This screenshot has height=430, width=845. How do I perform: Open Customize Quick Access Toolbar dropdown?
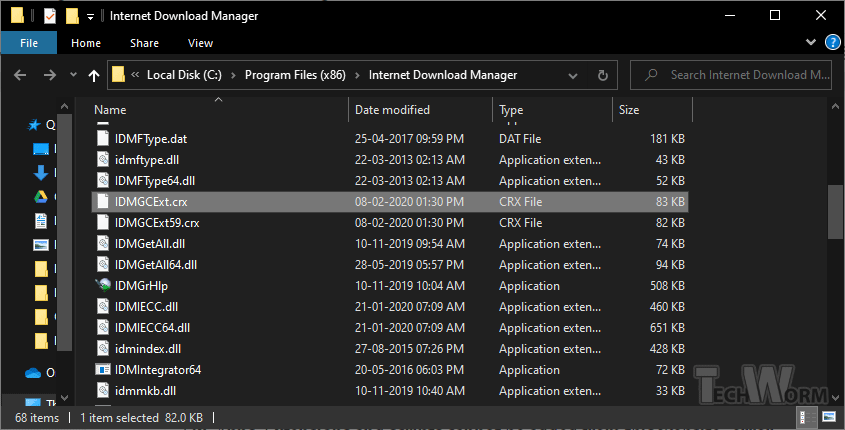click(91, 17)
